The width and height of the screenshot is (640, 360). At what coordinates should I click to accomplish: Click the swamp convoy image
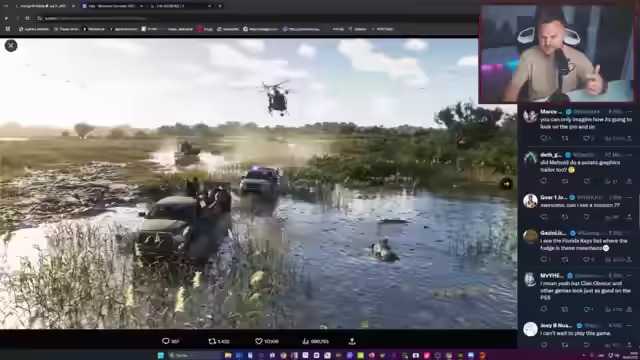(258, 184)
